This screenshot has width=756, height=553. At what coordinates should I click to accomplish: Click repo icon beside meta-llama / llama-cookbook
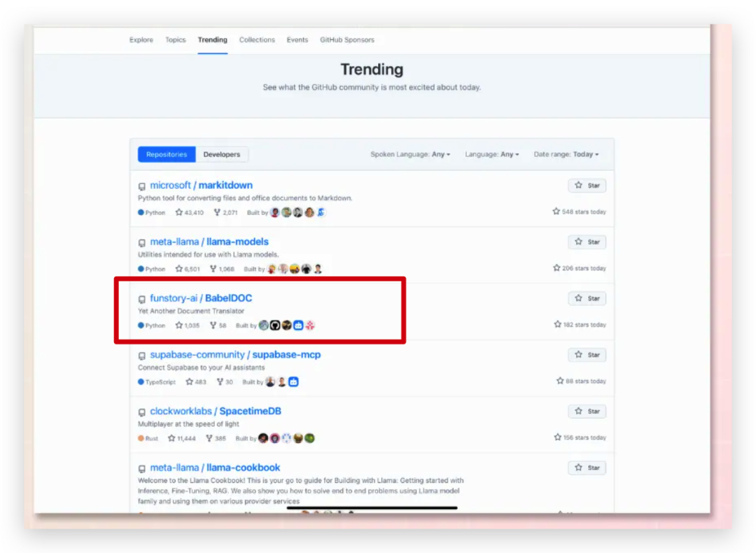pyautogui.click(x=141, y=468)
